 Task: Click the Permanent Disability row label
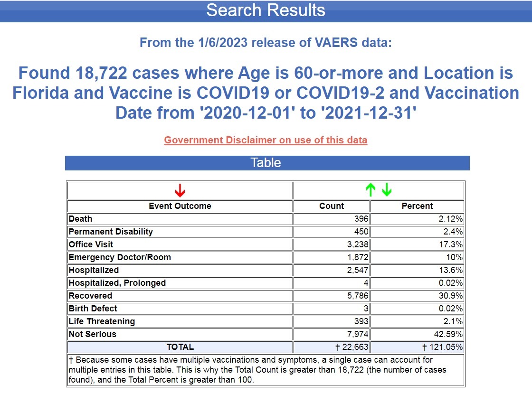[111, 232]
